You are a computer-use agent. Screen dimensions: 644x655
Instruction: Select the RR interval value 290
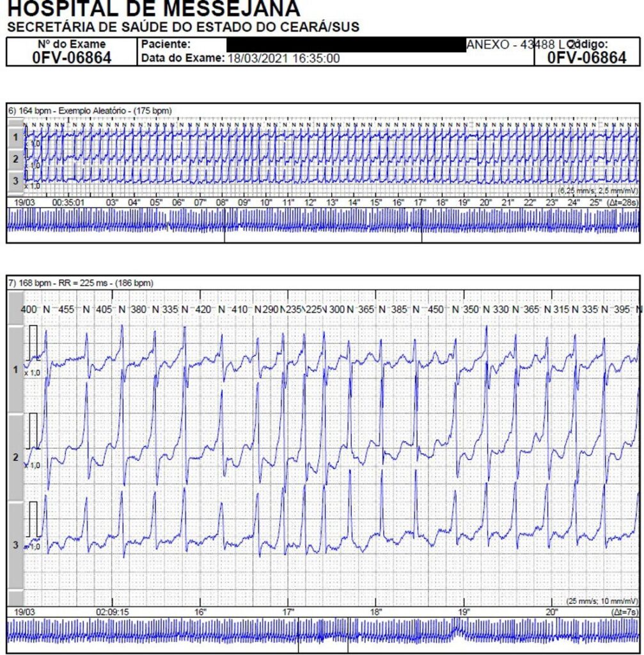pyautogui.click(x=271, y=310)
